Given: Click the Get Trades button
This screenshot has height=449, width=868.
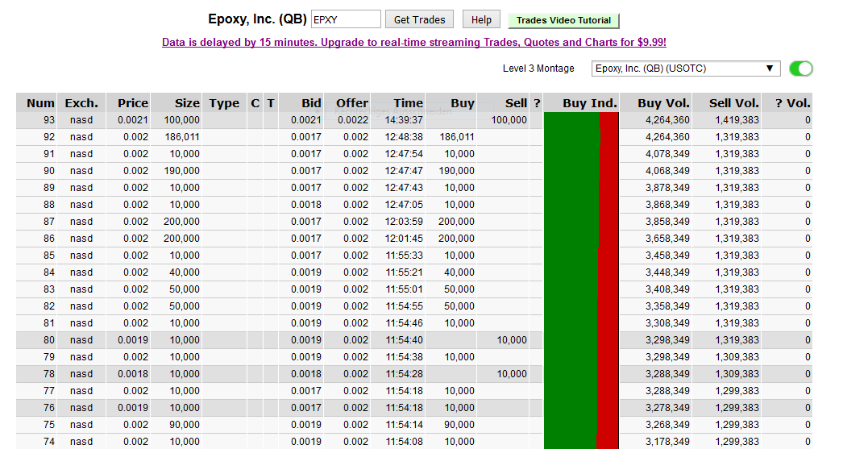Looking at the screenshot, I should tap(420, 19).
